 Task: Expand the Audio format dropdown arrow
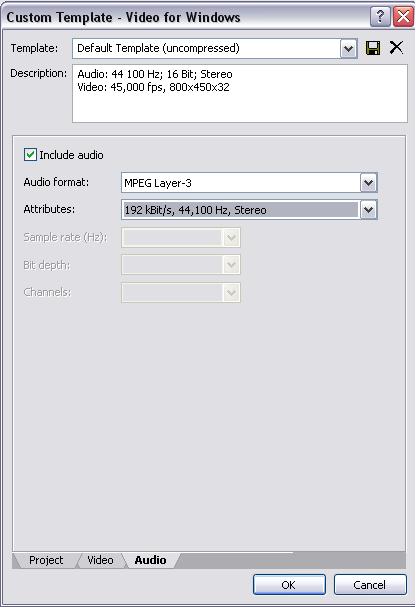pos(368,183)
